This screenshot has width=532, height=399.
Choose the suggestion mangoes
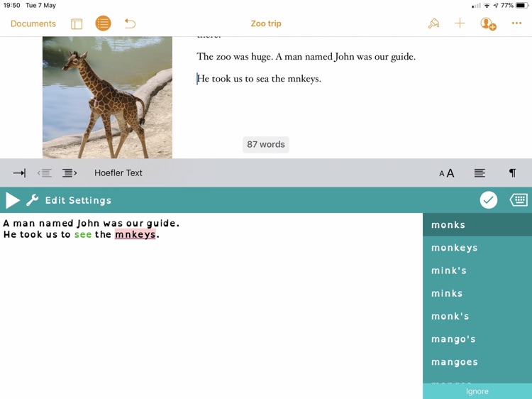tap(477, 362)
